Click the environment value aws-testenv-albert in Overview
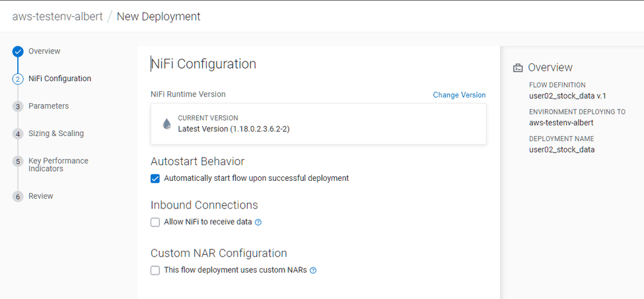This screenshot has height=299, width=644. click(561, 123)
